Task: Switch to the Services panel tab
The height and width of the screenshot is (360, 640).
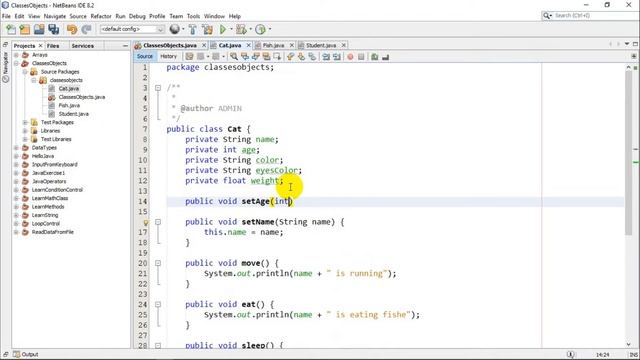Action: click(x=82, y=46)
